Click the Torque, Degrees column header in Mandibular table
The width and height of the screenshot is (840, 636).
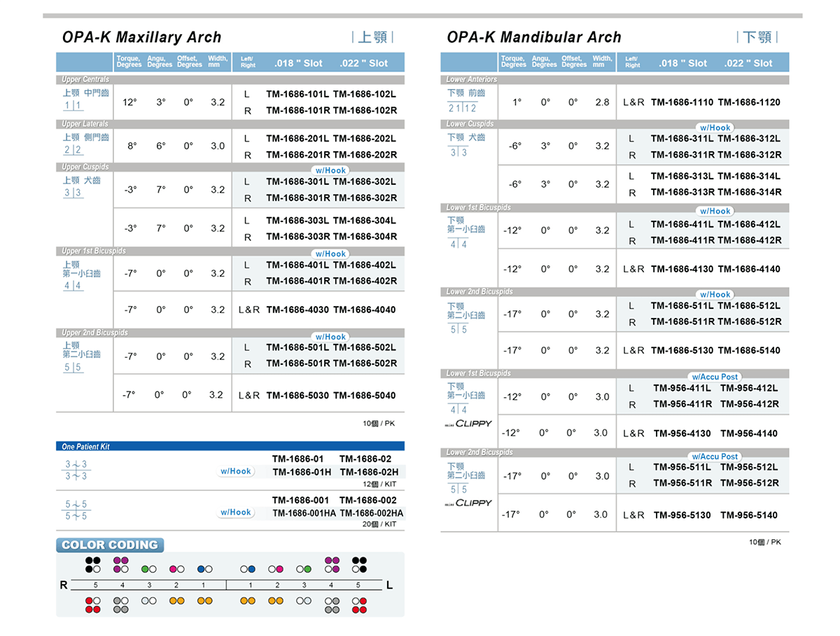(513, 62)
